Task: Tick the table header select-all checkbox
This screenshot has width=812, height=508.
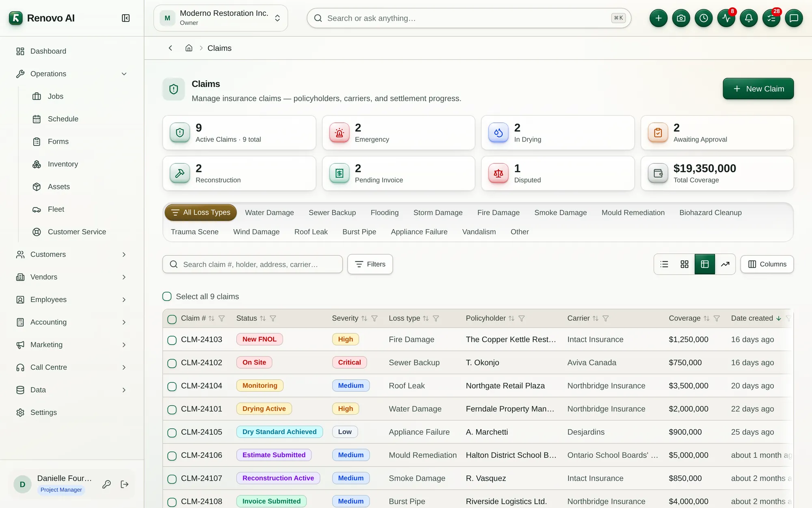Action: (x=172, y=319)
